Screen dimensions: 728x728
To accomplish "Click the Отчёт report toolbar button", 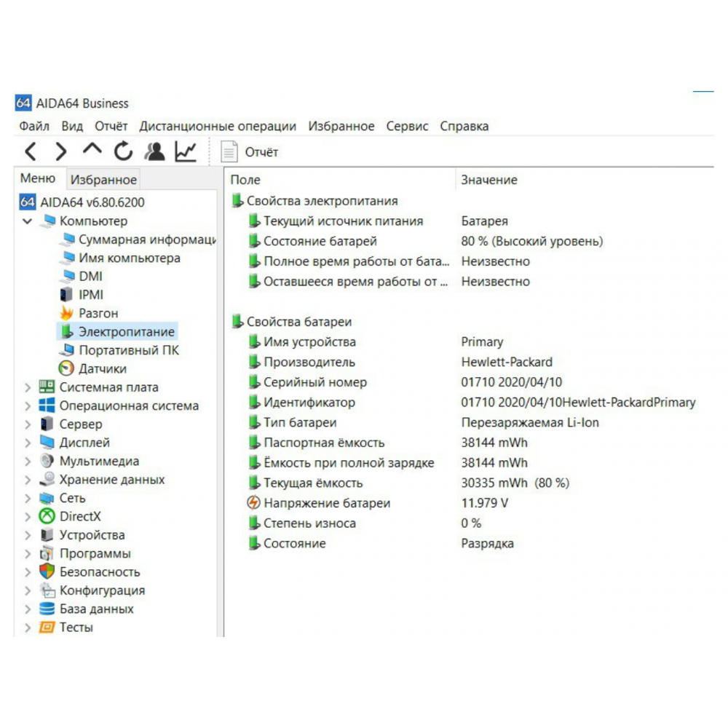I will (249, 152).
